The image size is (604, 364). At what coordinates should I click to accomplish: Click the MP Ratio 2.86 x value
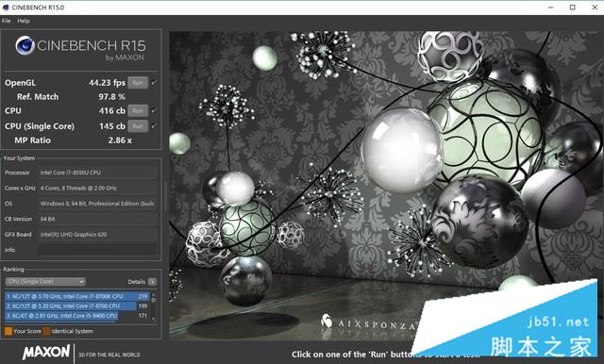120,141
